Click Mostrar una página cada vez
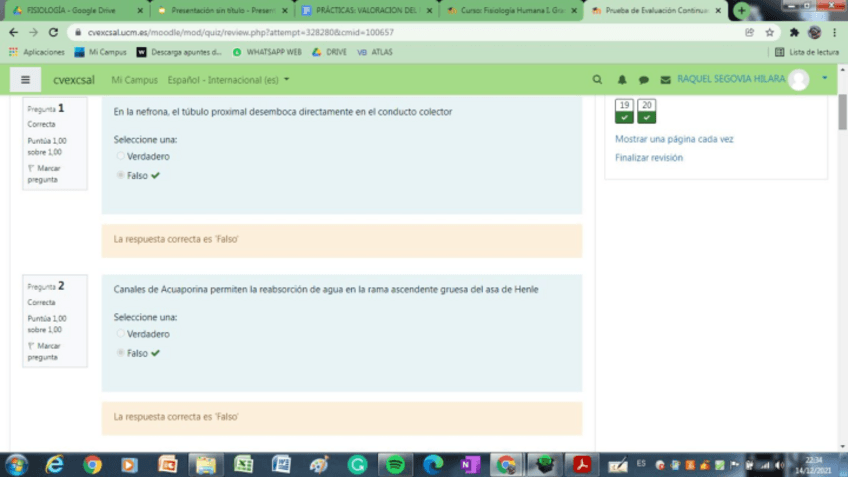Viewport: 848px width, 477px height. [674, 139]
